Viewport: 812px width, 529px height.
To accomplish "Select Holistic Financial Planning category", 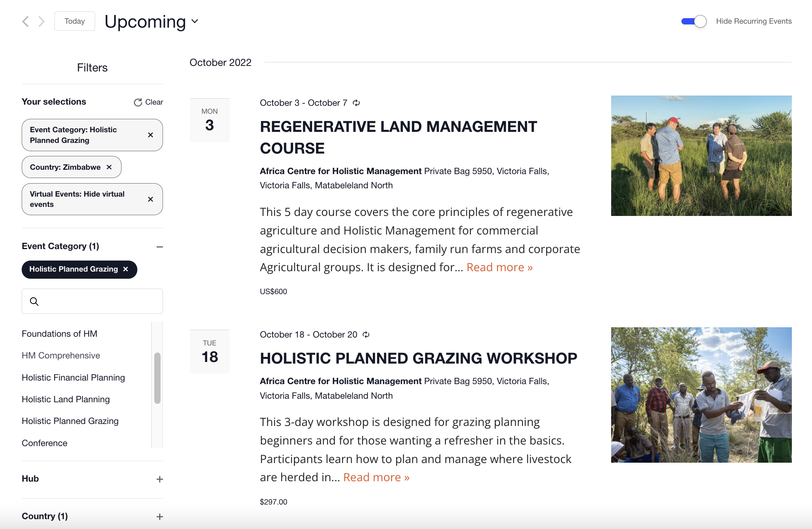I will click(x=73, y=378).
